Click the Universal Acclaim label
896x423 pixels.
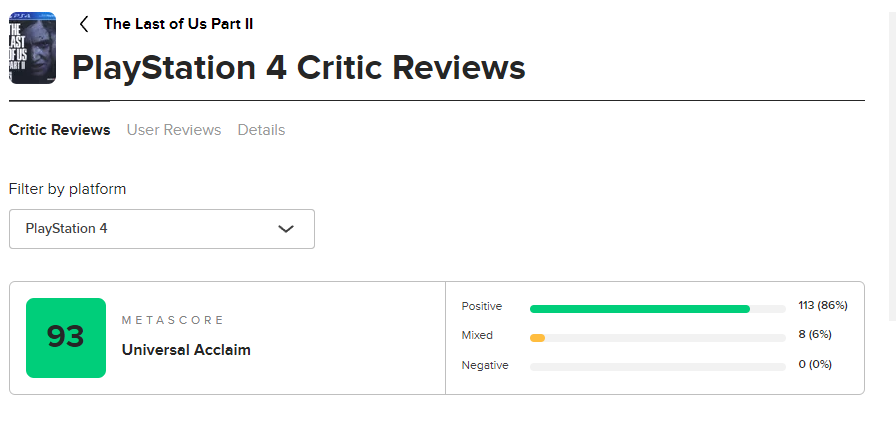pyautogui.click(x=186, y=350)
